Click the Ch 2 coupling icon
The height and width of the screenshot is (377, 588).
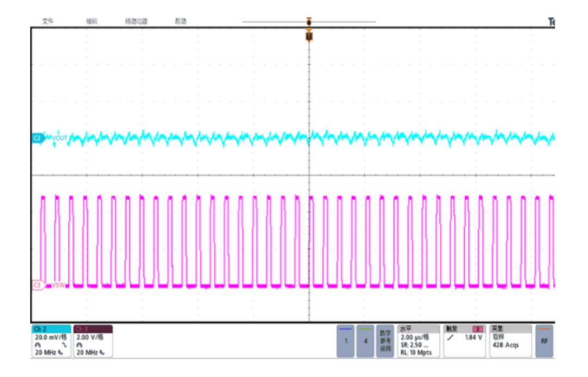39,344
